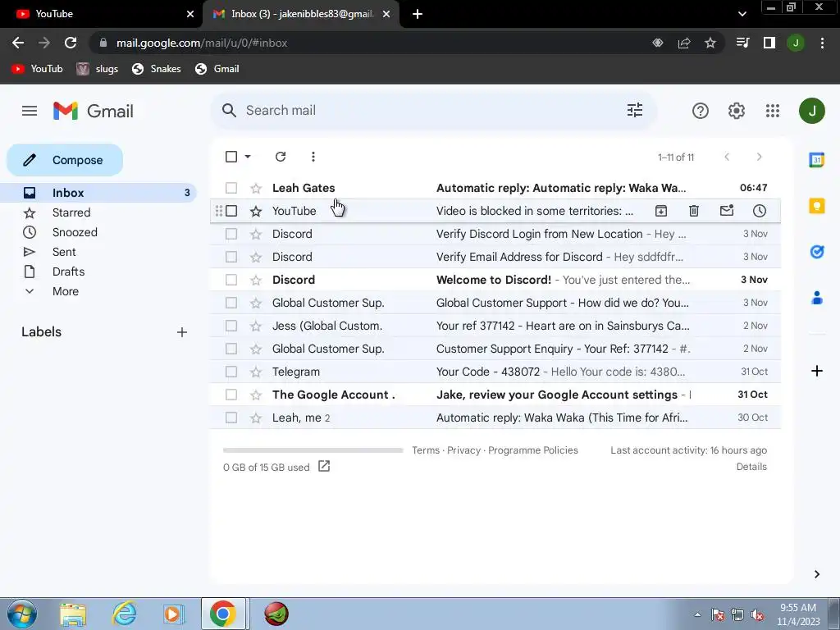Star the Jess (Global Custom. email
The height and width of the screenshot is (630, 840).
pyautogui.click(x=256, y=326)
